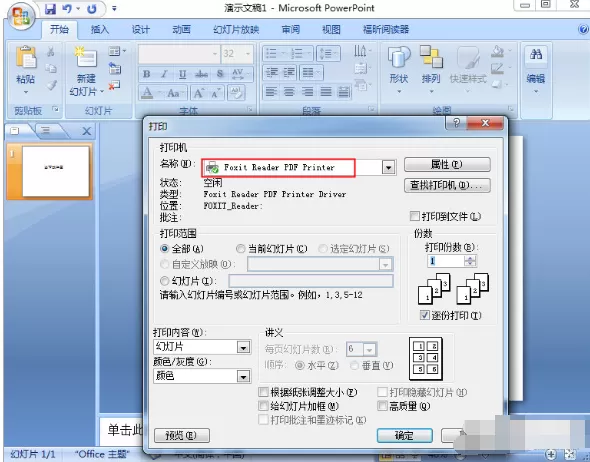The height and width of the screenshot is (462, 590).
Task: Undo the last action
Action: point(67,9)
